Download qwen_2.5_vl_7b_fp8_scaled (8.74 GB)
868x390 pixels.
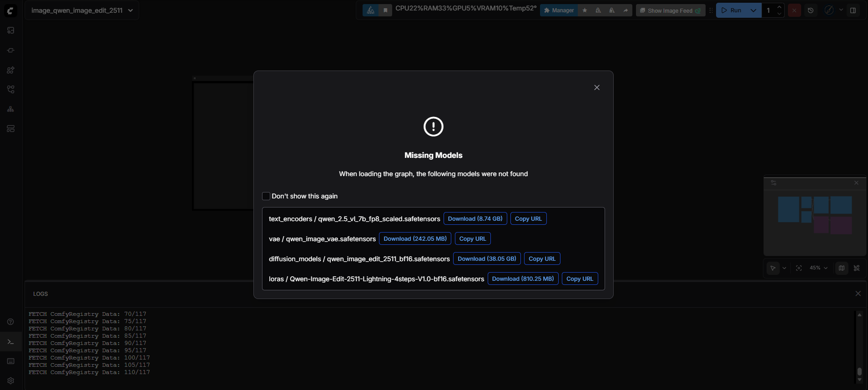click(x=475, y=219)
